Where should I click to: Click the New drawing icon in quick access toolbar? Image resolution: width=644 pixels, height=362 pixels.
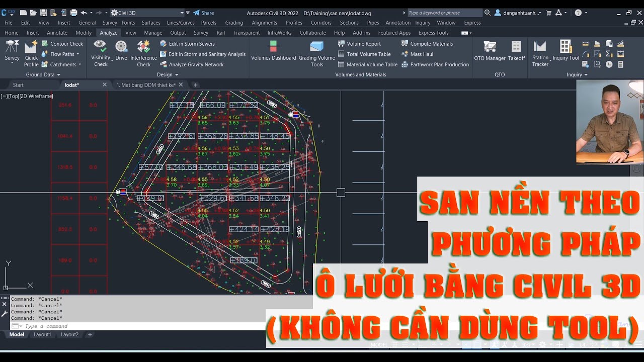[24, 13]
